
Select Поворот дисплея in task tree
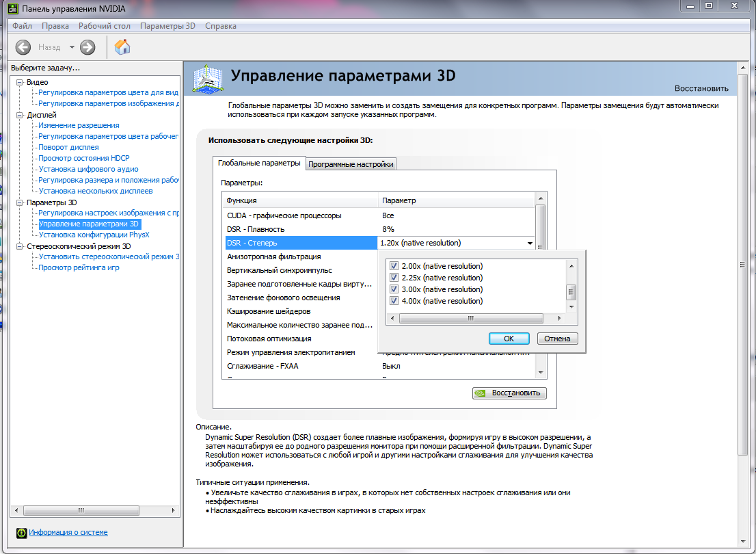(x=68, y=147)
